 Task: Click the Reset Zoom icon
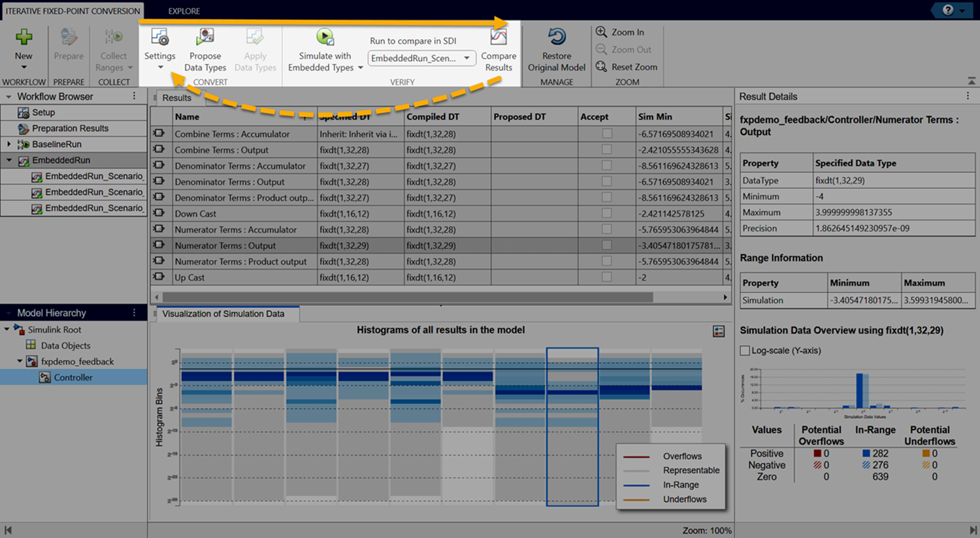tap(602, 67)
